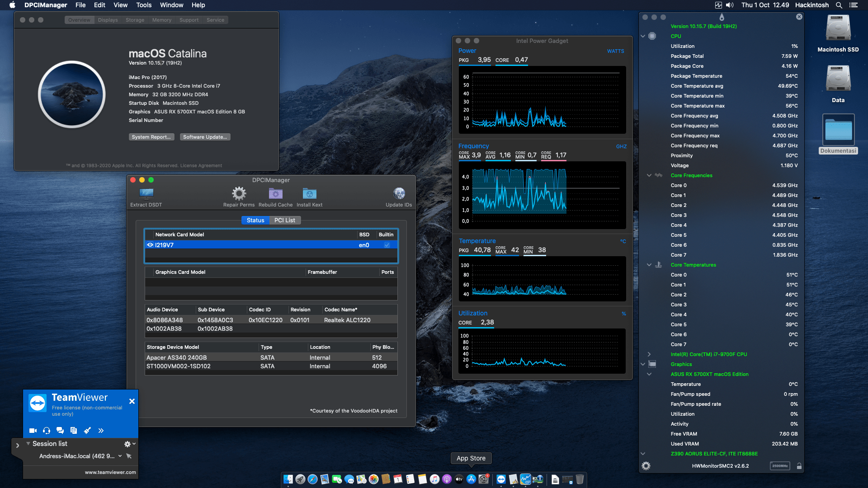Switch to PCI List tab
Screen dimensions: 868x488
[285, 221]
